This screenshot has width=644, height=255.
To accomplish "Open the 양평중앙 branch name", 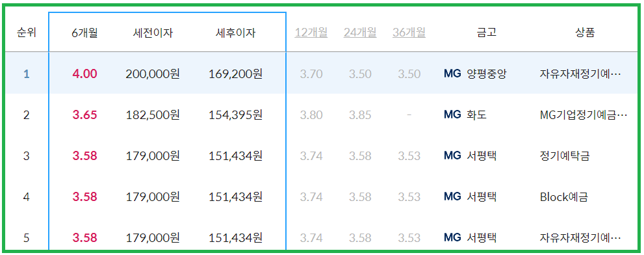I will click(487, 74).
